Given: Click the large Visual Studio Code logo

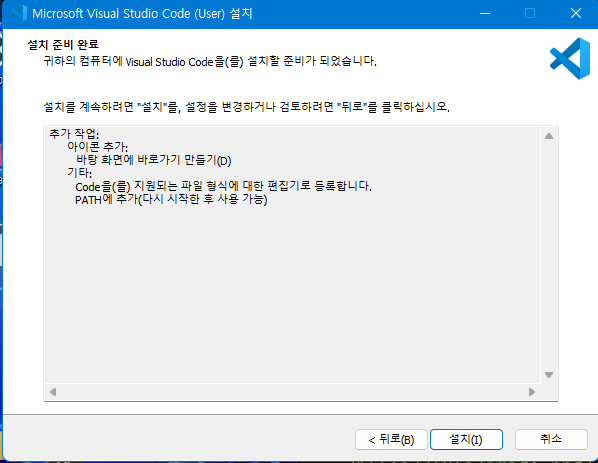Looking at the screenshot, I should (x=570, y=58).
